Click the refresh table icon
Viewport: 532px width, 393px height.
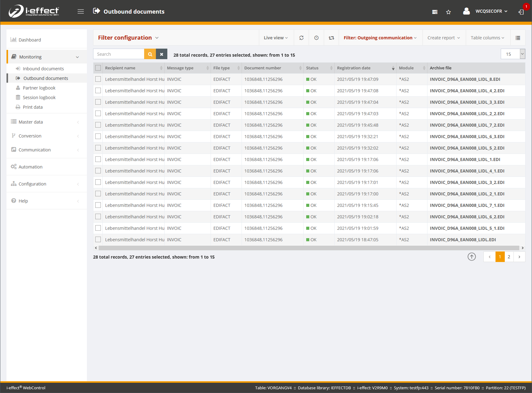point(301,38)
